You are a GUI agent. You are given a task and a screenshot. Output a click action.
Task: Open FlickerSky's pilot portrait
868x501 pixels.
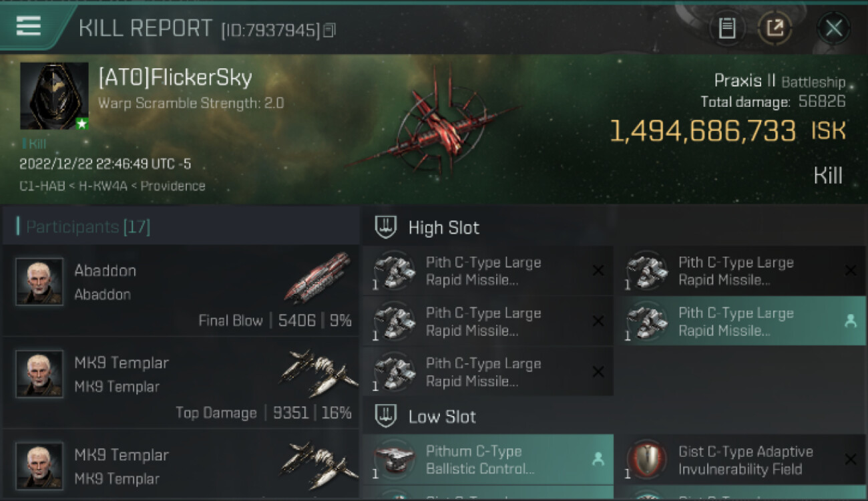pyautogui.click(x=54, y=96)
